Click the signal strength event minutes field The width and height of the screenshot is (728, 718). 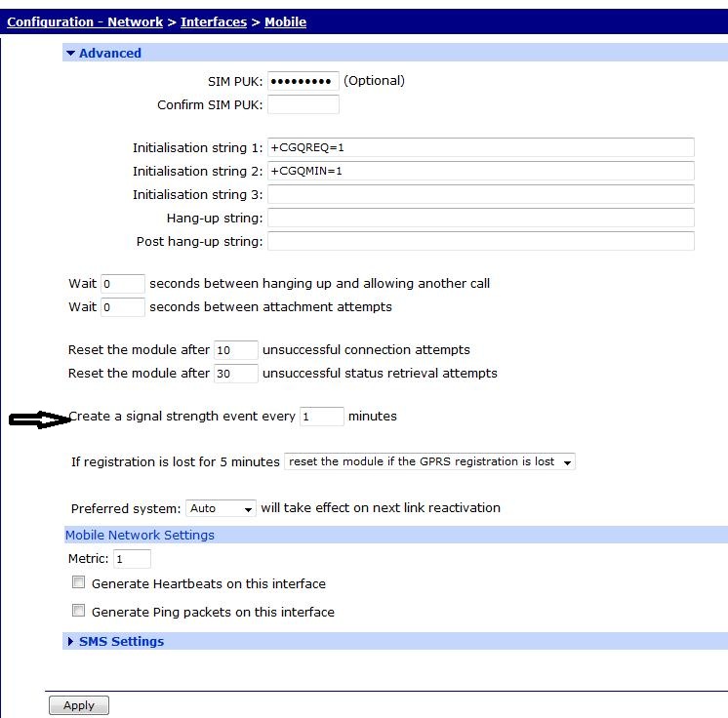point(321,417)
